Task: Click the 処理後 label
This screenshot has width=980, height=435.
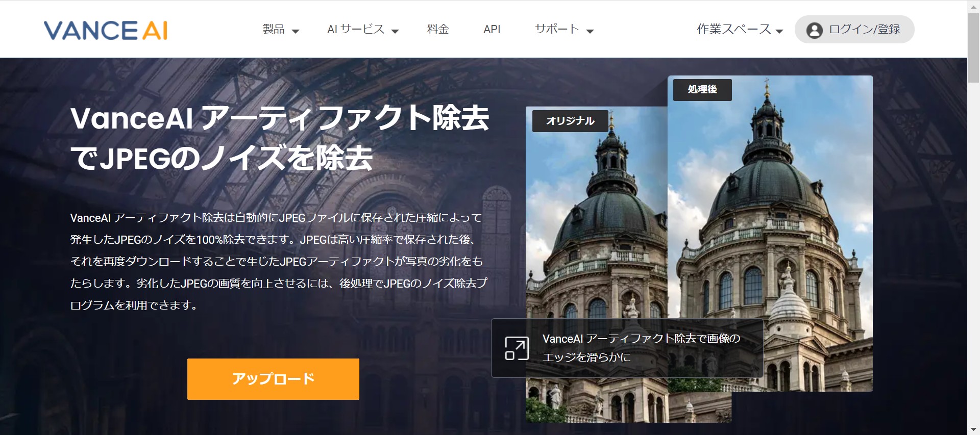Action: coord(702,90)
